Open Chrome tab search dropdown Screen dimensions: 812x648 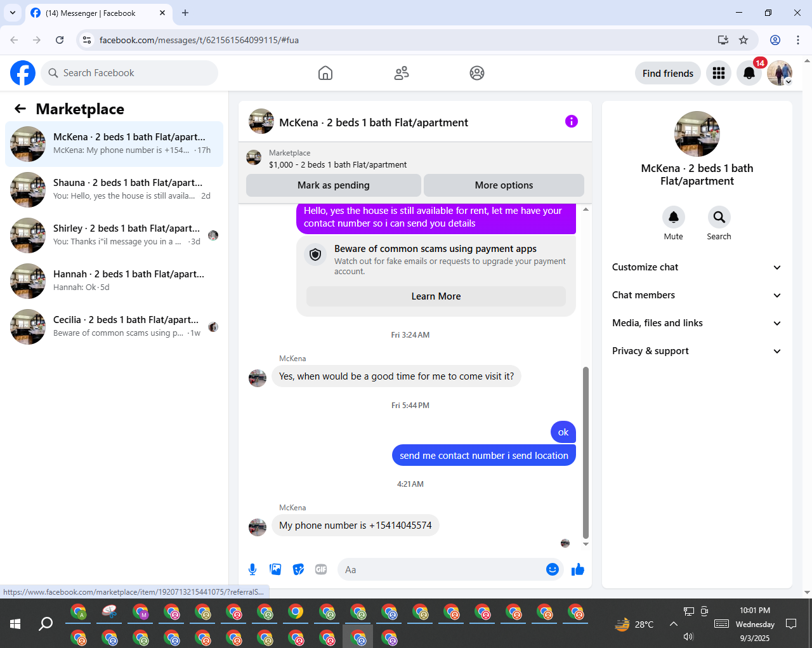[x=13, y=13]
